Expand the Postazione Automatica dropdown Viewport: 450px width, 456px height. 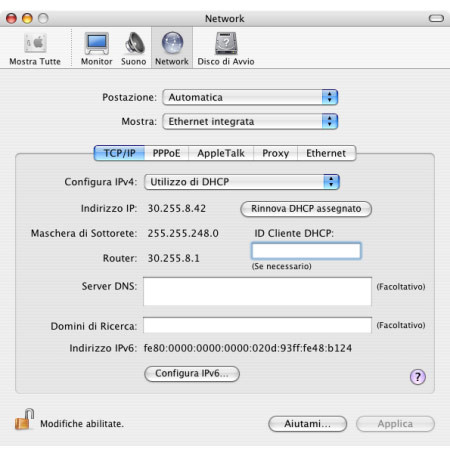[250, 97]
